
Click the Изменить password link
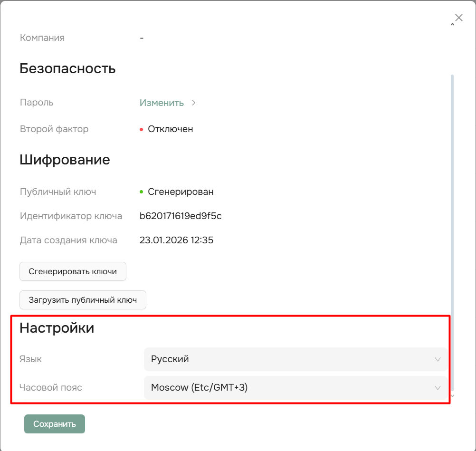click(162, 103)
